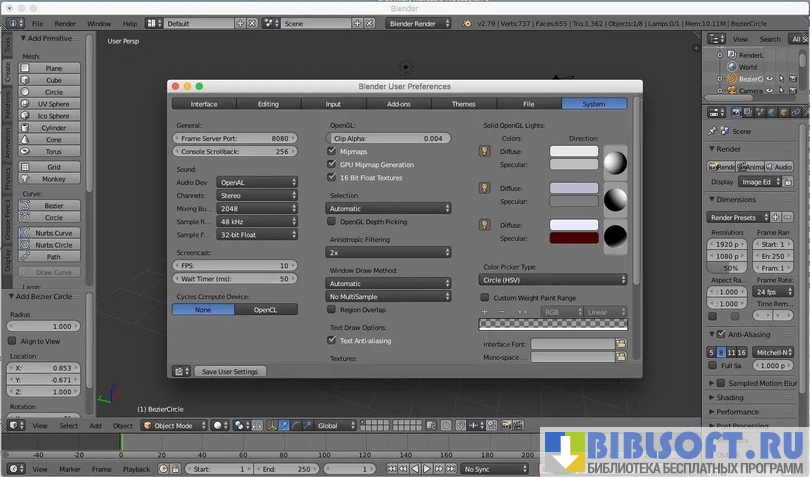The width and height of the screenshot is (810, 477).
Task: Add a Nurbs Curve
Action: tap(53, 232)
